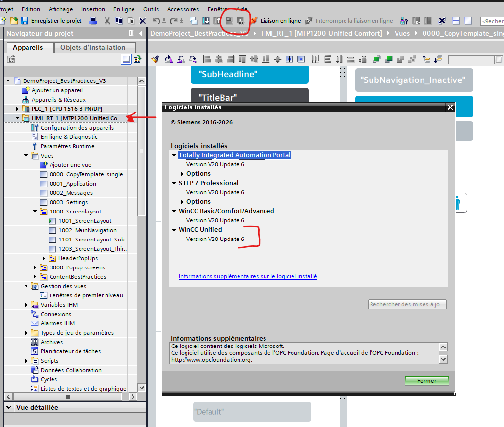The height and width of the screenshot is (427, 504).
Task: Click the Delete X icon in toolbar
Action: point(143,21)
